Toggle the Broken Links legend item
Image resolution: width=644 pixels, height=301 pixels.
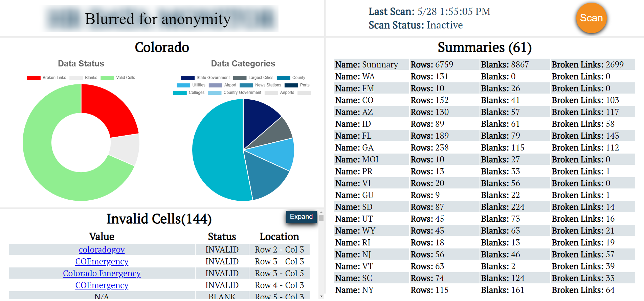coord(47,78)
